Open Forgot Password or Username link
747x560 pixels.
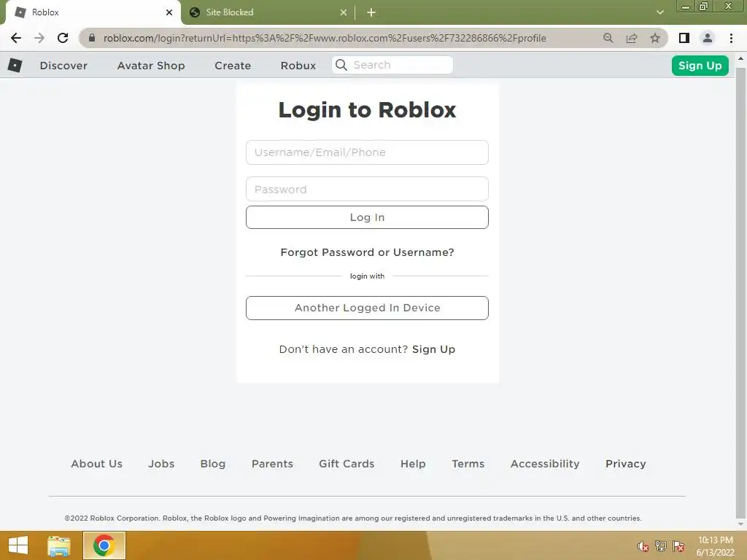coord(367,252)
